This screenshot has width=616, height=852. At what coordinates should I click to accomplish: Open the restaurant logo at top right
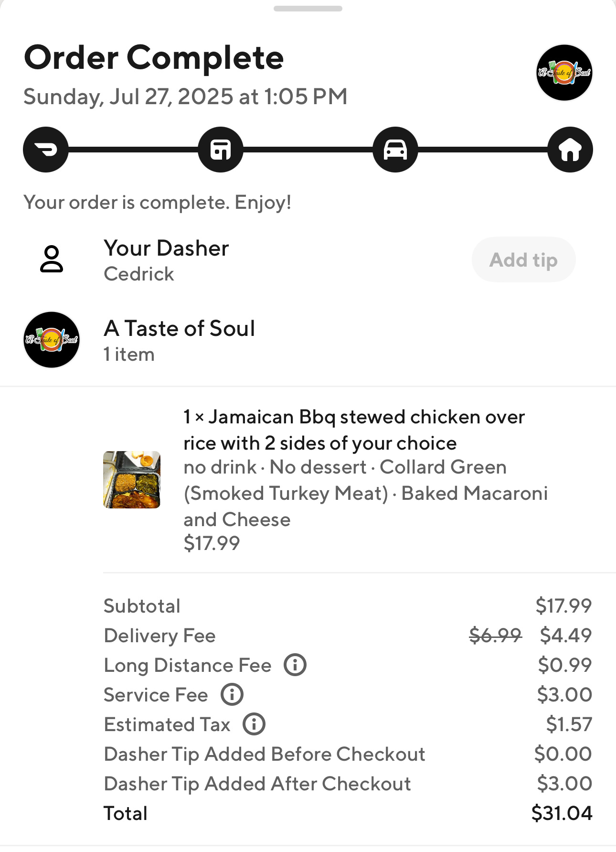coord(564,73)
